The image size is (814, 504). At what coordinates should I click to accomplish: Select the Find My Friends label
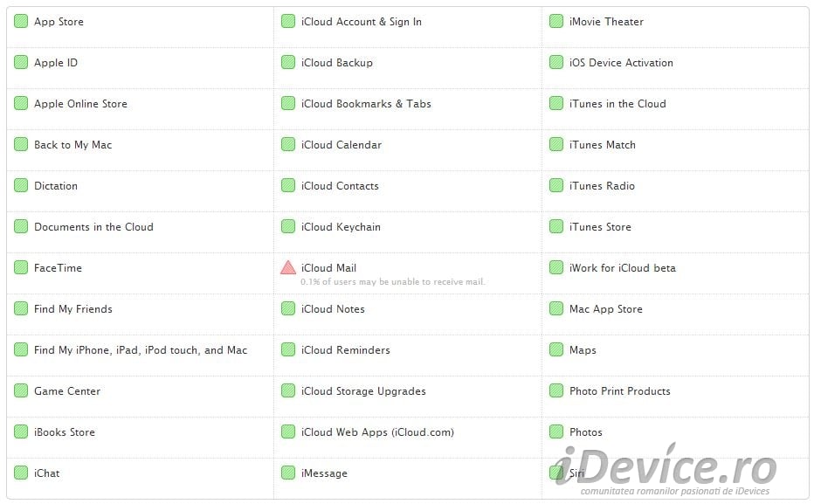[x=72, y=309]
